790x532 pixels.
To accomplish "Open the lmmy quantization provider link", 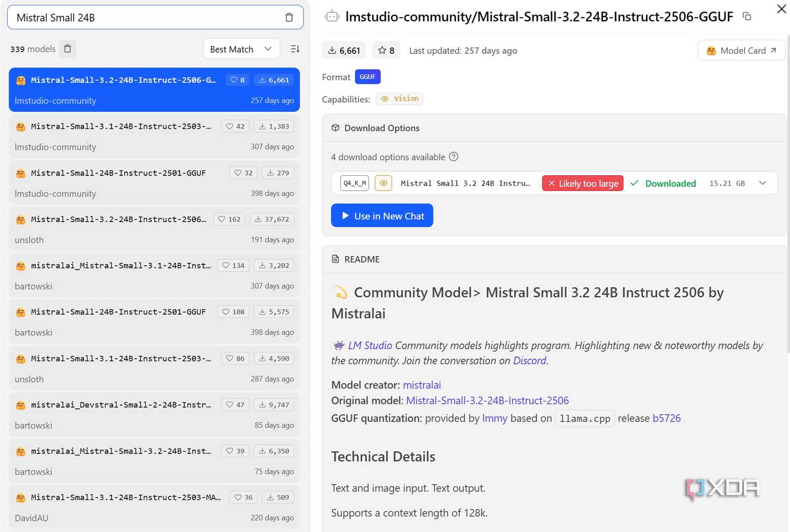I will coord(495,418).
